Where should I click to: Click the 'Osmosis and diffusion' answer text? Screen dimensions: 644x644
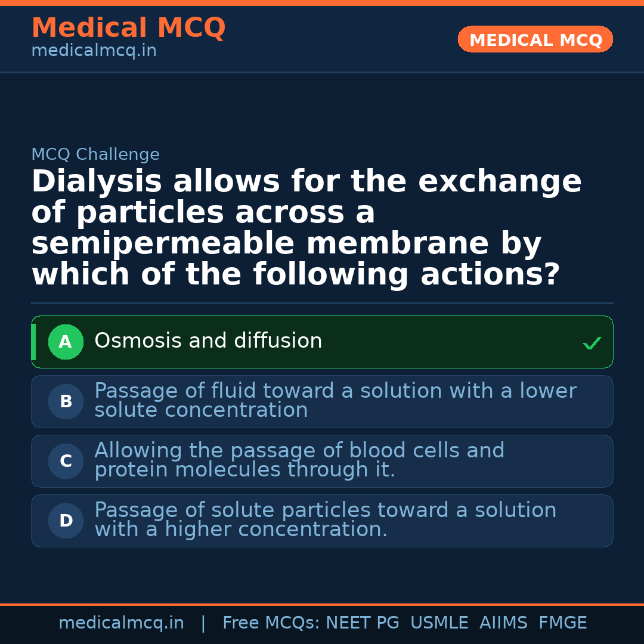[x=208, y=341]
